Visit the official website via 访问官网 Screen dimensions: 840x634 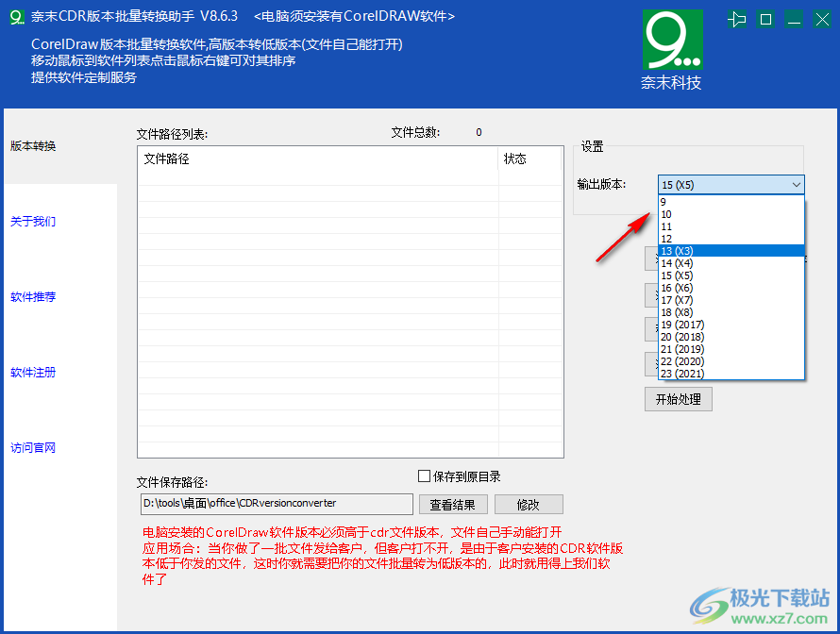click(x=32, y=447)
